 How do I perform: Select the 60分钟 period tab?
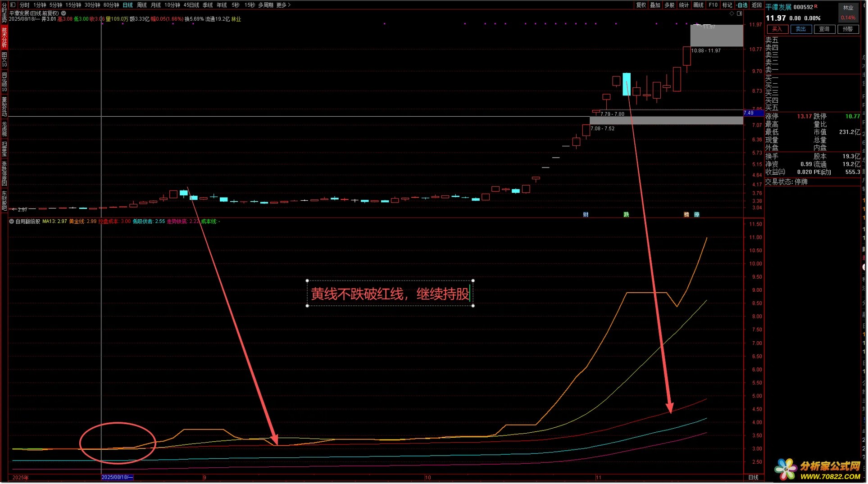click(111, 5)
